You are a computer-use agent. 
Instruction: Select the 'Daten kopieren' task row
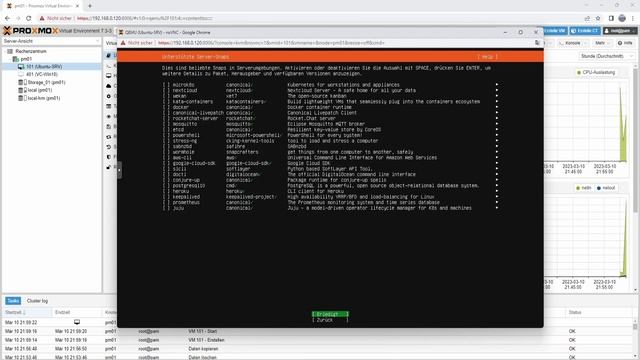click(316, 349)
